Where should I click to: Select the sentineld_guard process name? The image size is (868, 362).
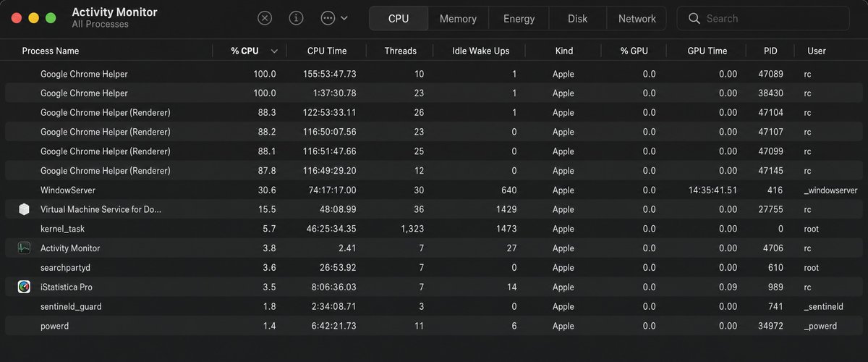pyautogui.click(x=71, y=306)
